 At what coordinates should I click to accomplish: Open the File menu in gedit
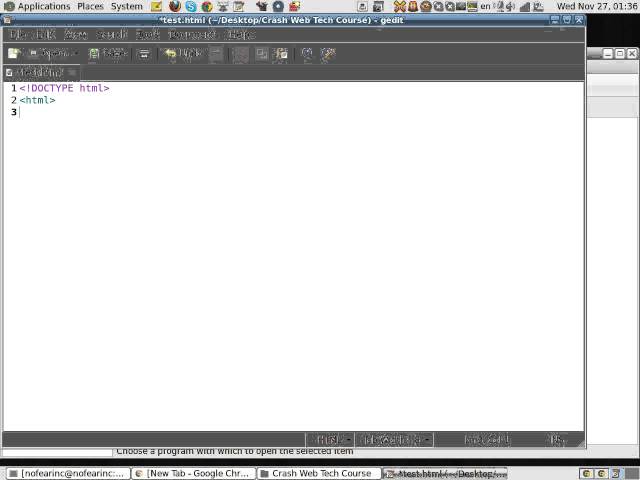pos(18,34)
